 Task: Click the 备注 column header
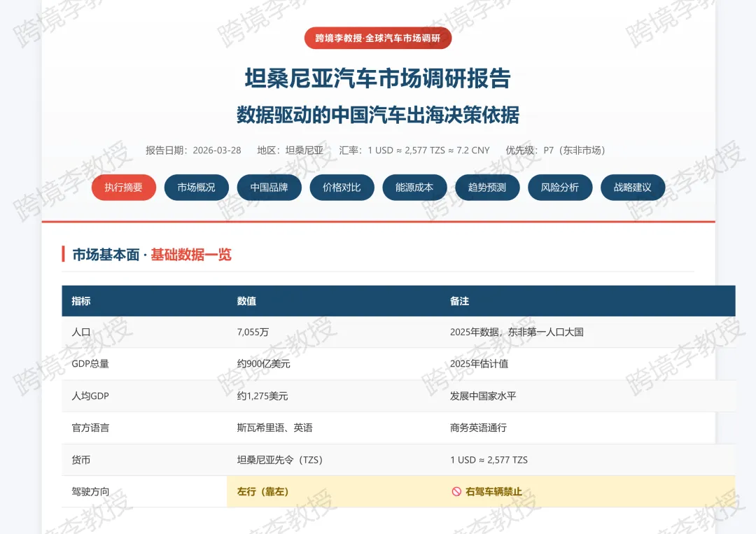click(459, 301)
